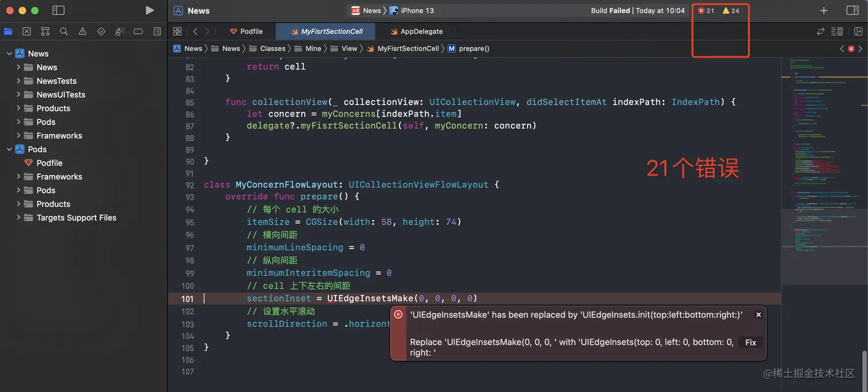868x392 pixels.
Task: Enable code review arrows icon
Action: pyautogui.click(x=821, y=32)
